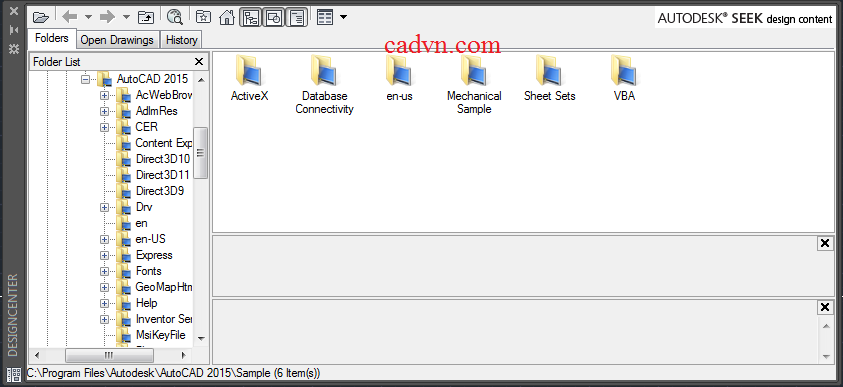Expand the Help folder node
Screen dimensions: 843x387
(104, 304)
